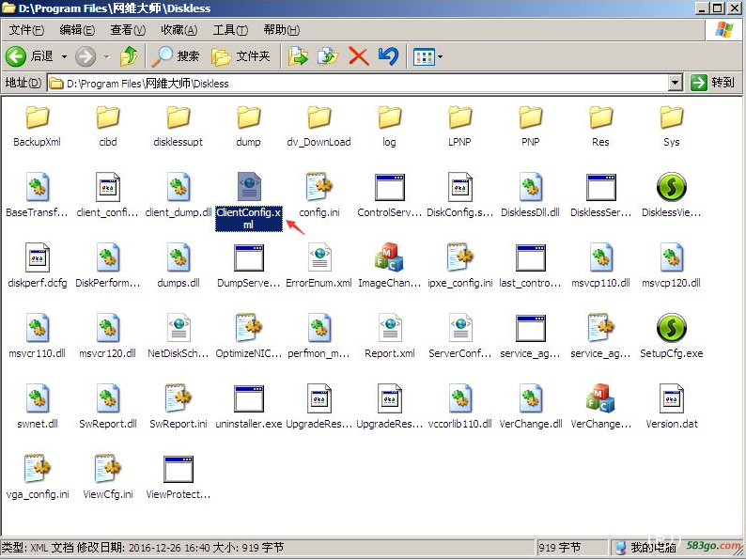Open the Edit menu
This screenshot has width=746, height=560.
pos(77,30)
